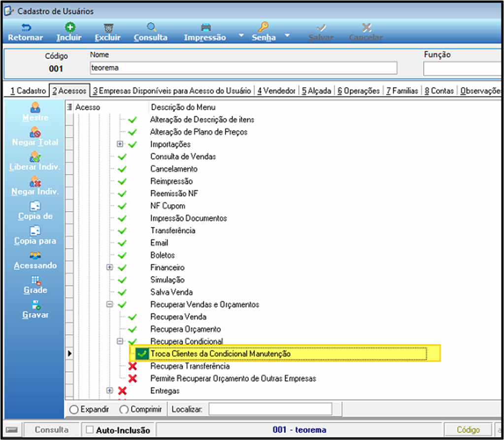Click Negar Indiv. sidebar icon
504x440 pixels.
(35, 182)
